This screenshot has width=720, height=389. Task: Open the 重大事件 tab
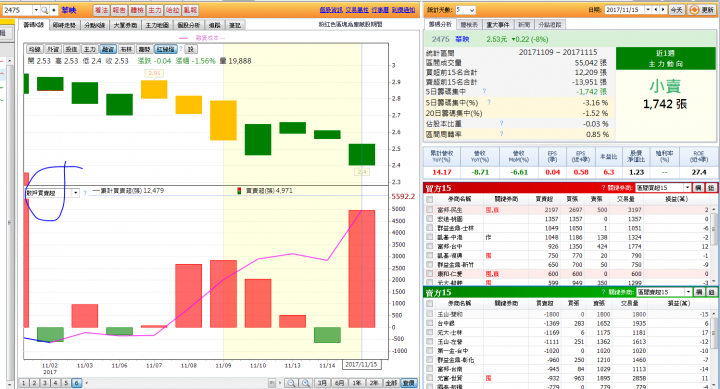click(498, 25)
